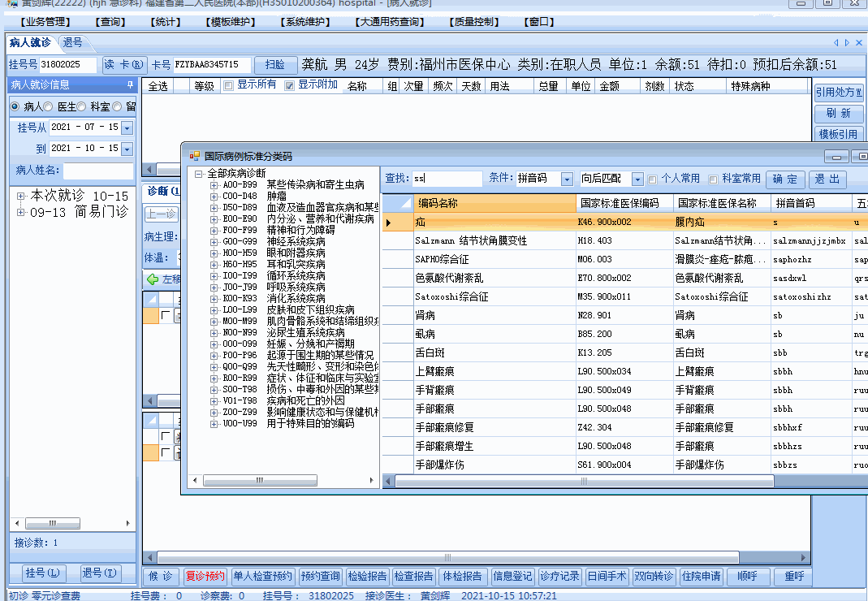868x601 pixels.
Task: Expand the 09-13 简易门诊 tree node
Action: click(20, 212)
